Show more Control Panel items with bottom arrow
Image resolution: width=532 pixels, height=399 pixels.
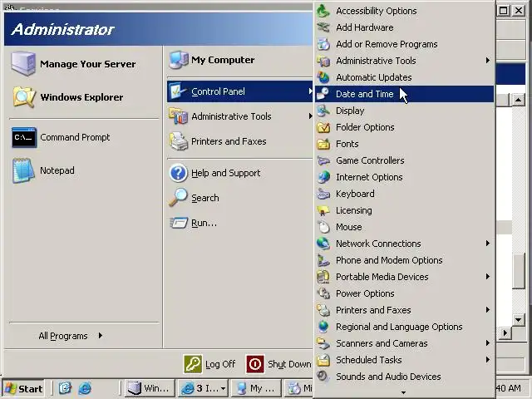tap(403, 393)
